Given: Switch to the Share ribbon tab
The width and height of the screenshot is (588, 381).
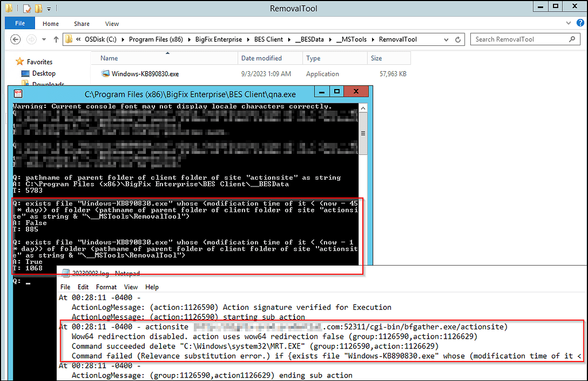Looking at the screenshot, I should [x=82, y=24].
